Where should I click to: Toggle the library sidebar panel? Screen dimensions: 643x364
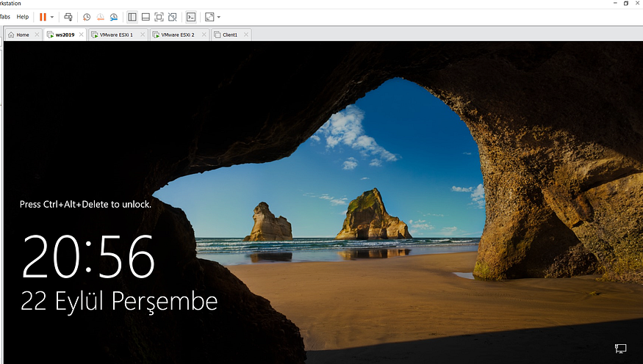(x=132, y=17)
